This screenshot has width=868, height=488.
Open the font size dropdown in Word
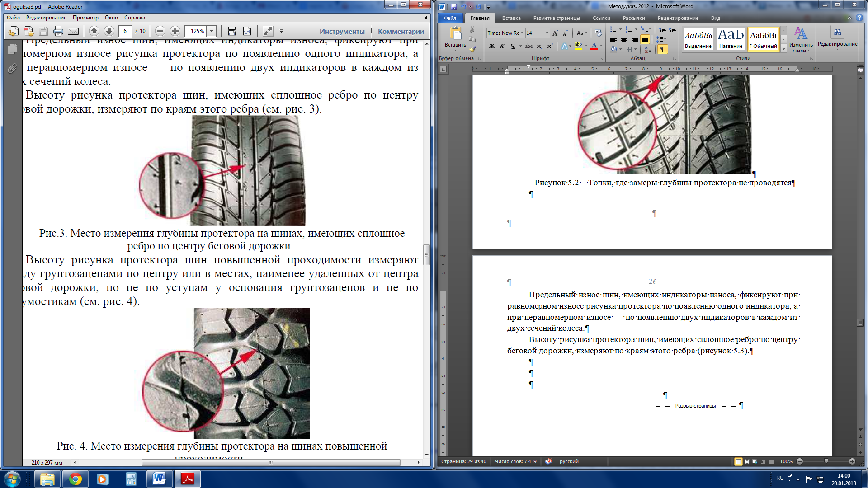click(547, 33)
